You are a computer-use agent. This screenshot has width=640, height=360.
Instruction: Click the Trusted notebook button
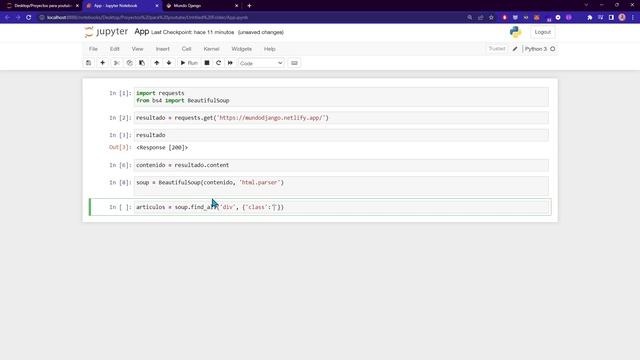[x=497, y=49]
